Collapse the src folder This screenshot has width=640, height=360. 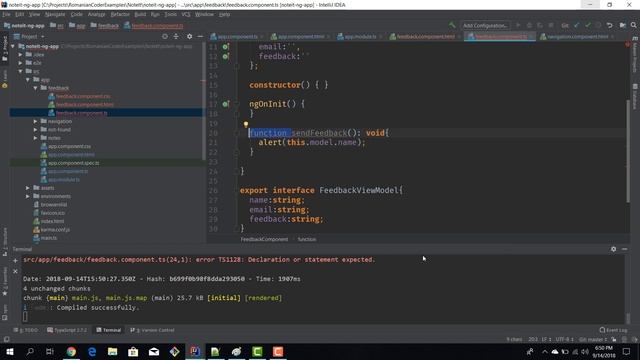click(x=20, y=71)
